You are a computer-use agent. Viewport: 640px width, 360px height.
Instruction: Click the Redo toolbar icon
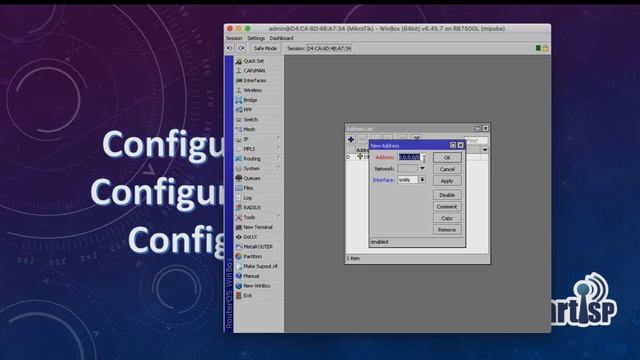(241, 48)
